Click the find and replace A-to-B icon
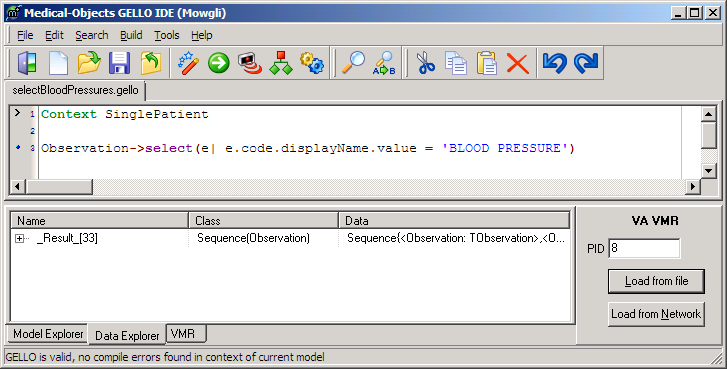The width and height of the screenshot is (727, 369). point(384,63)
